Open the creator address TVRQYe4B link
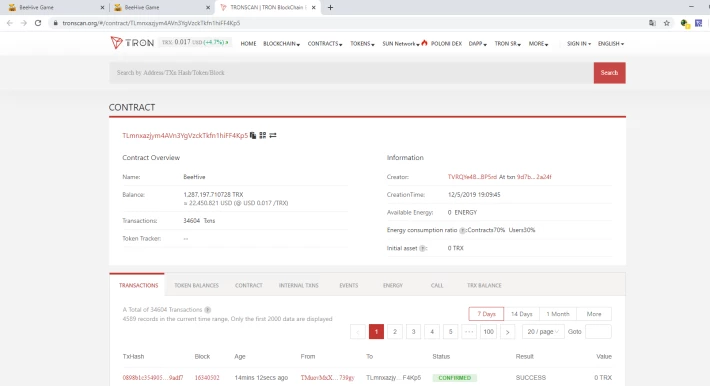 [x=472, y=177]
